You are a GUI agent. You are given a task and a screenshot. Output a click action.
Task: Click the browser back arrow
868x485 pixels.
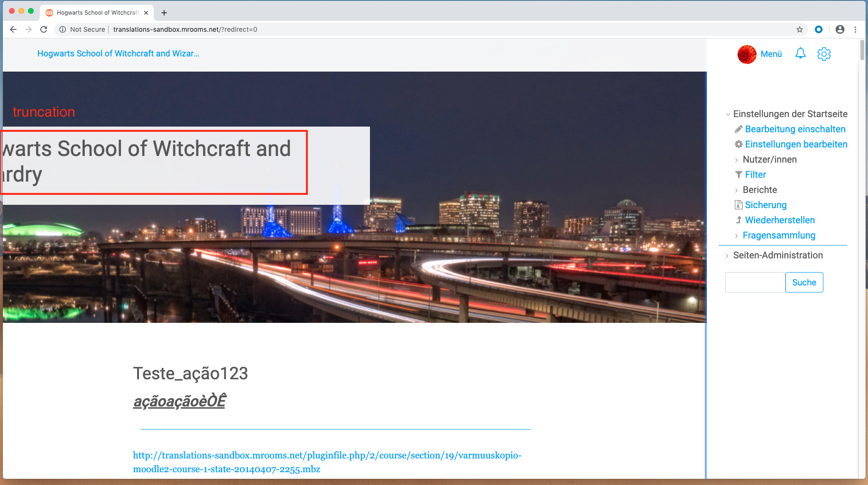pyautogui.click(x=13, y=29)
